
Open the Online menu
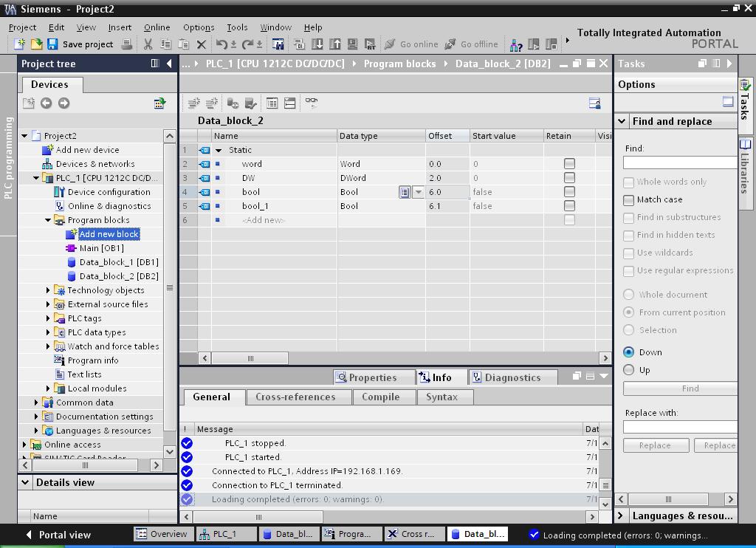coord(157,27)
